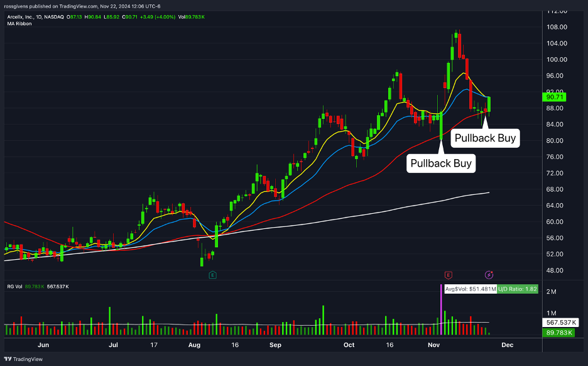Click the high value H90.84

click(92, 17)
